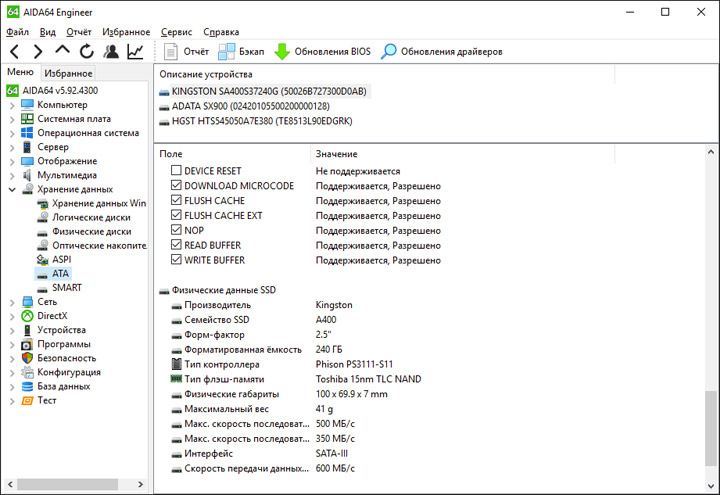Click the Forward navigation arrow
Screen dimensions: 720x495
point(38,51)
